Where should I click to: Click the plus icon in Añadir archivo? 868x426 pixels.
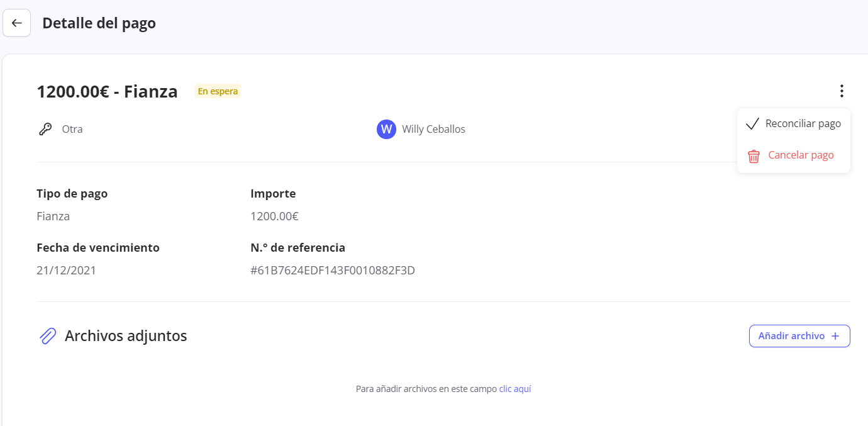click(835, 336)
